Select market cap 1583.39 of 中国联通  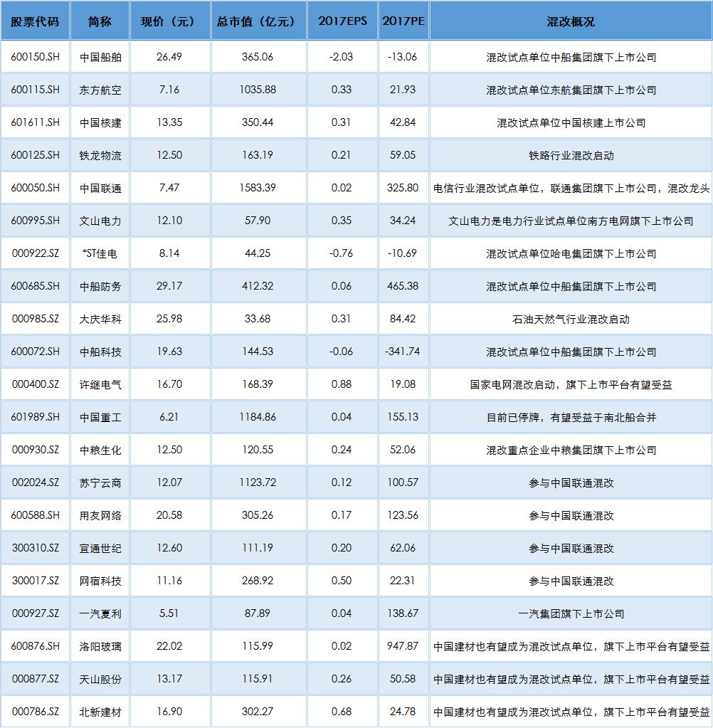258,187
